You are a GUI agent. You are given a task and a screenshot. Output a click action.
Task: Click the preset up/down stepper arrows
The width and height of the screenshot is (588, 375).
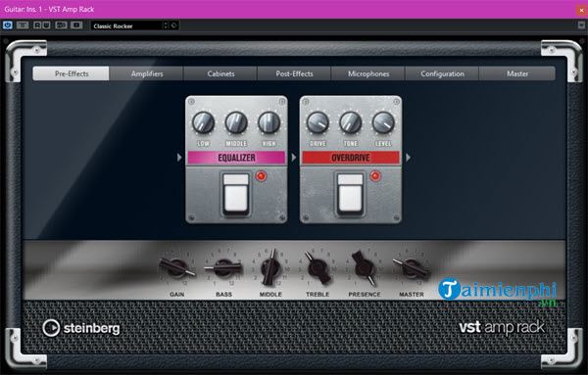click(x=166, y=25)
